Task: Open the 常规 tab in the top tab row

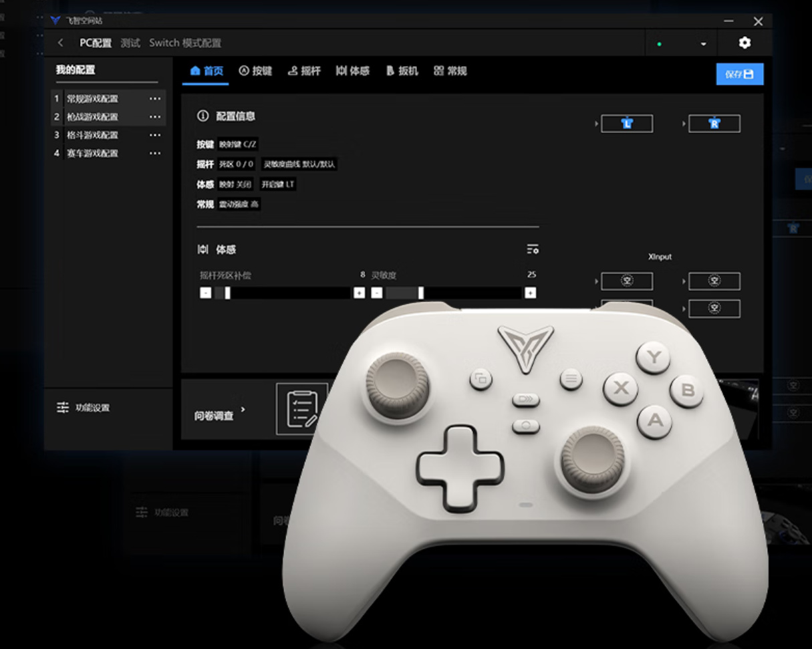Action: [x=450, y=71]
